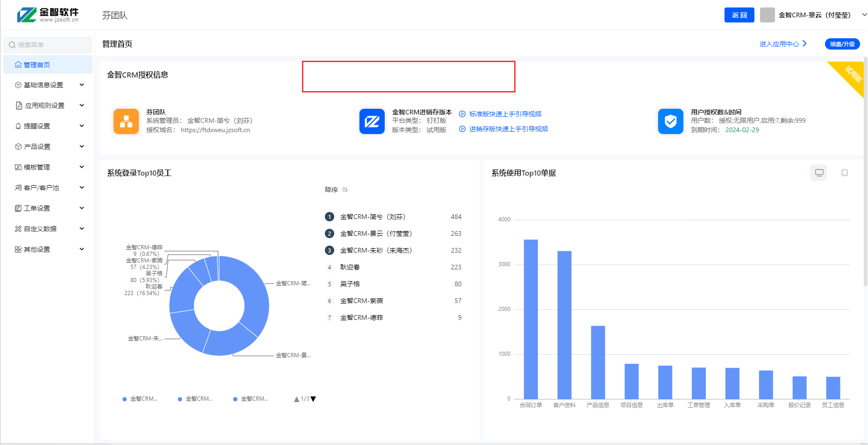
Task: Open 提醒设置 menu
Action: coord(48,126)
